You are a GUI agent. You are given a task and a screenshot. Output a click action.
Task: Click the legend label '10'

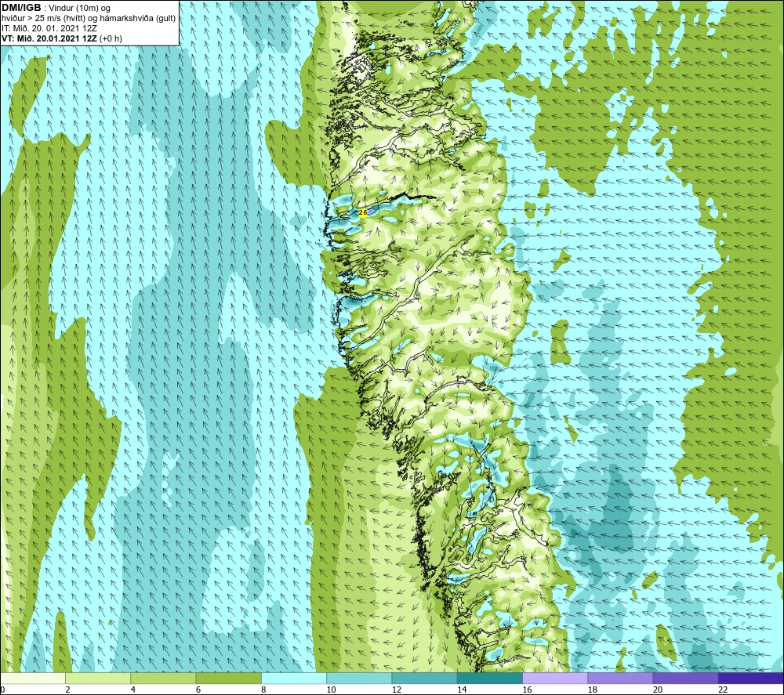(x=331, y=690)
